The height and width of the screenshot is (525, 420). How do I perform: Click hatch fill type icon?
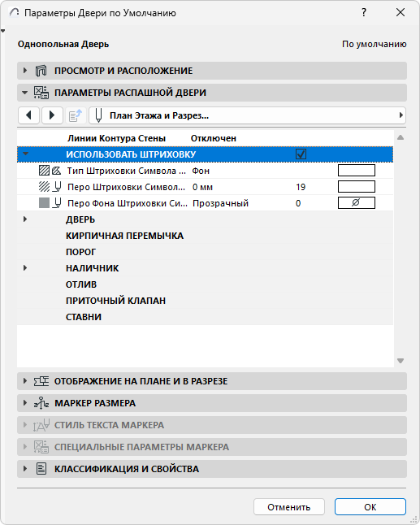pyautogui.click(x=44, y=171)
